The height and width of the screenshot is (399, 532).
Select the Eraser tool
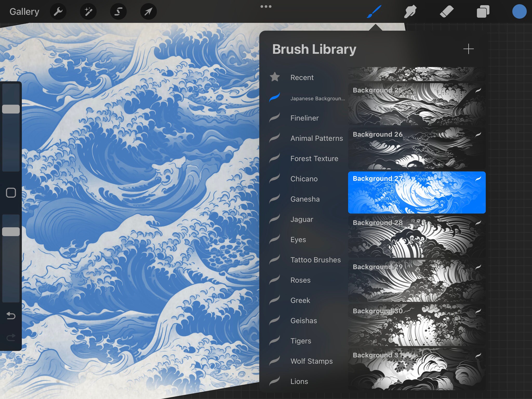tap(447, 11)
